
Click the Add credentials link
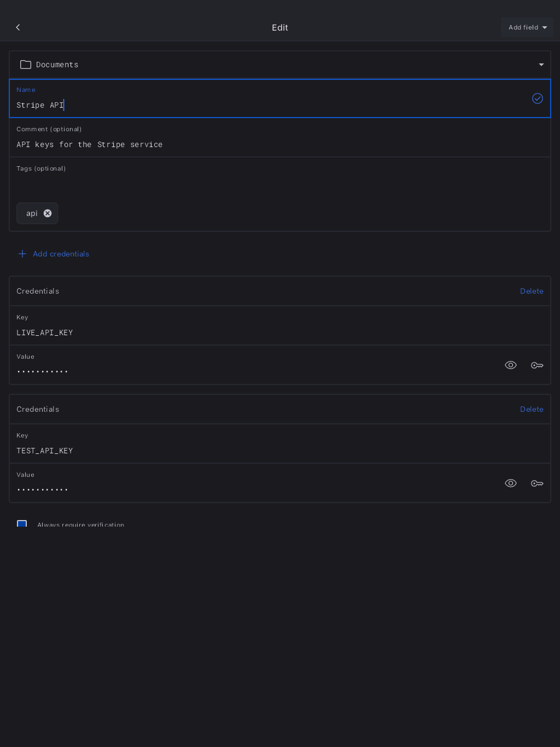click(61, 254)
